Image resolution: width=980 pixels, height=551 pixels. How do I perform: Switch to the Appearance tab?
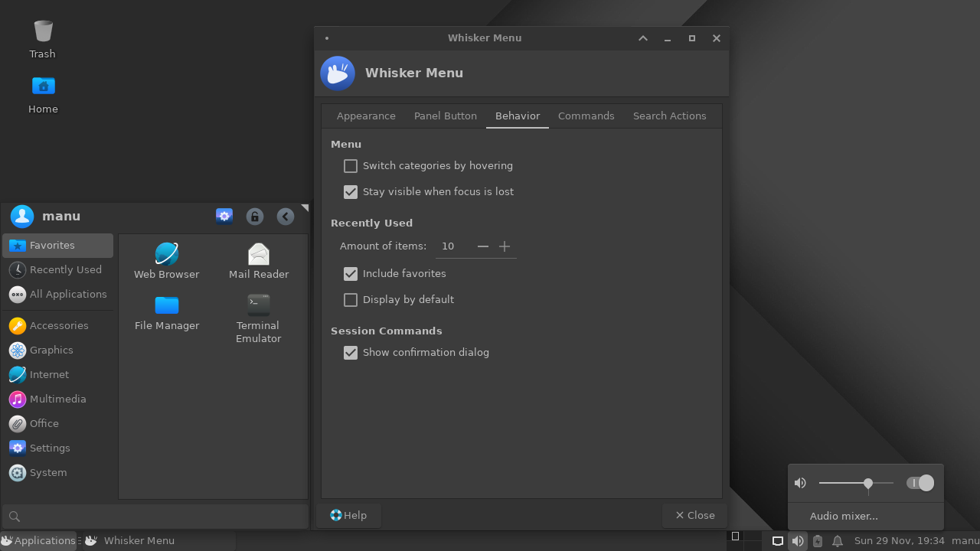[x=366, y=116]
